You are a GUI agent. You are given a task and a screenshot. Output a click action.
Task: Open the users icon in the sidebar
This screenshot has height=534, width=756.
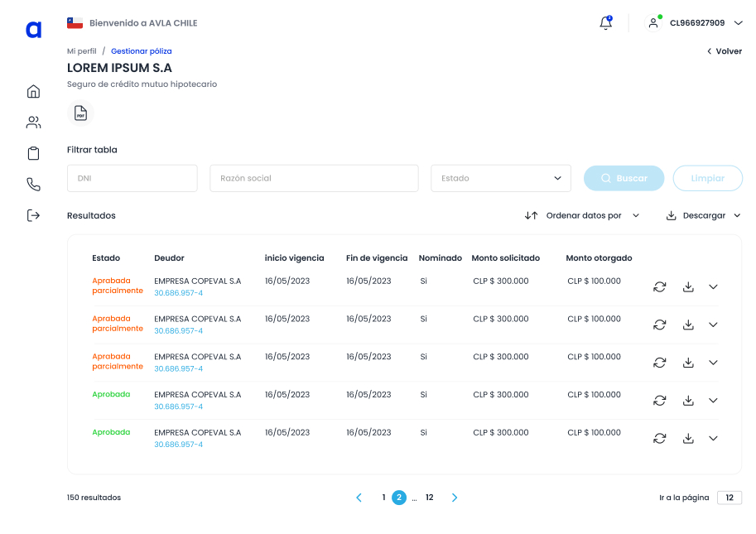click(33, 123)
